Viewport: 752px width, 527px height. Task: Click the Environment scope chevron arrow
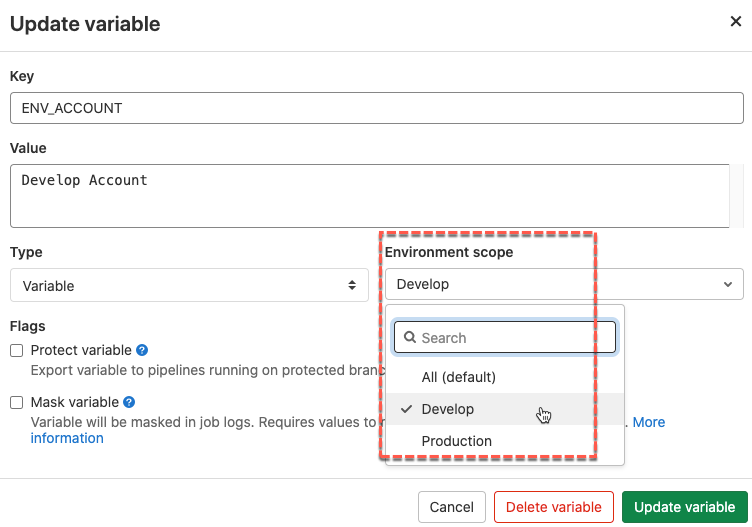(728, 284)
